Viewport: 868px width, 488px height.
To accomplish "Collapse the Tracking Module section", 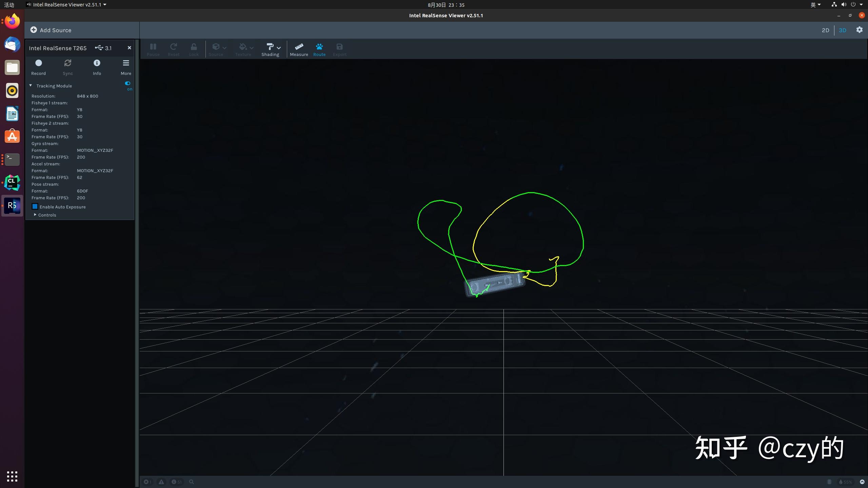I will click(x=31, y=86).
